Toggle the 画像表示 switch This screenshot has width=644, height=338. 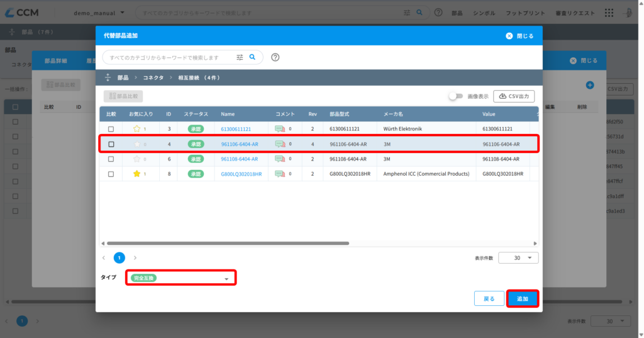pos(455,96)
